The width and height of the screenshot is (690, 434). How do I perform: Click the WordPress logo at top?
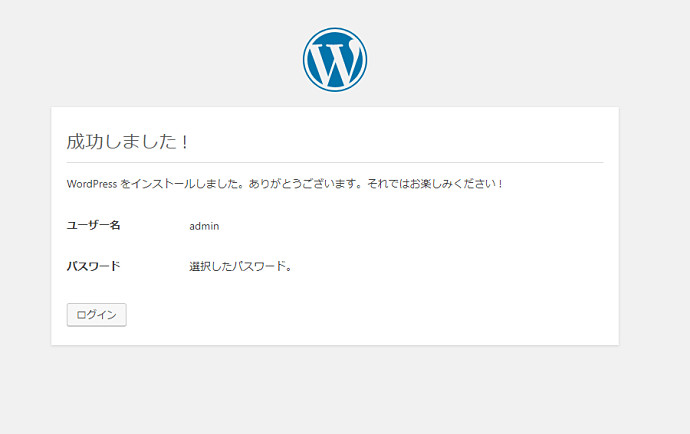click(x=334, y=60)
